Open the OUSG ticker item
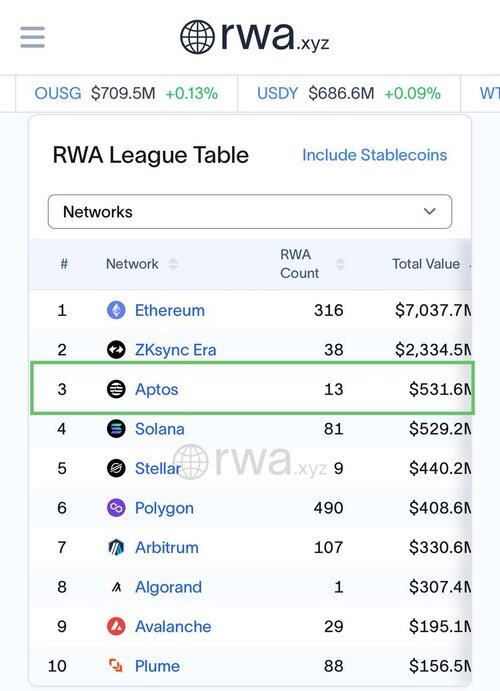 point(126,93)
